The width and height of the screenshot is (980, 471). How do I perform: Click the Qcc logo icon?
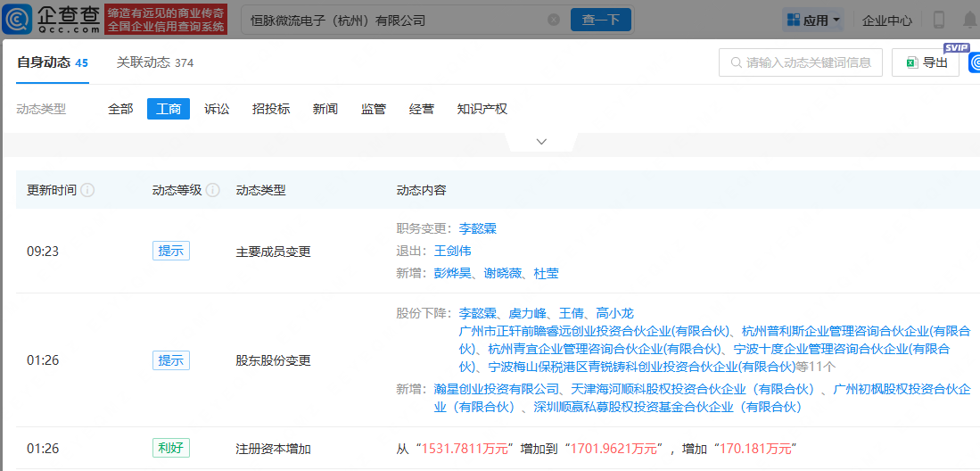coord(15,20)
